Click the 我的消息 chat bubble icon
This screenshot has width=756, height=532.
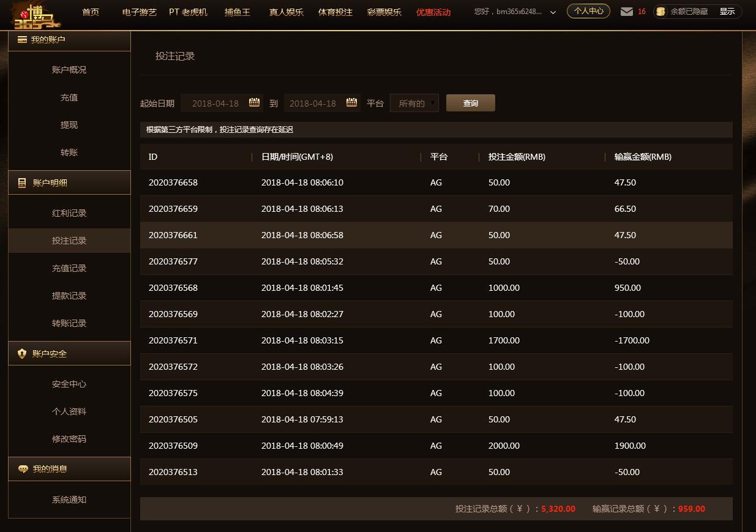pyautogui.click(x=23, y=469)
